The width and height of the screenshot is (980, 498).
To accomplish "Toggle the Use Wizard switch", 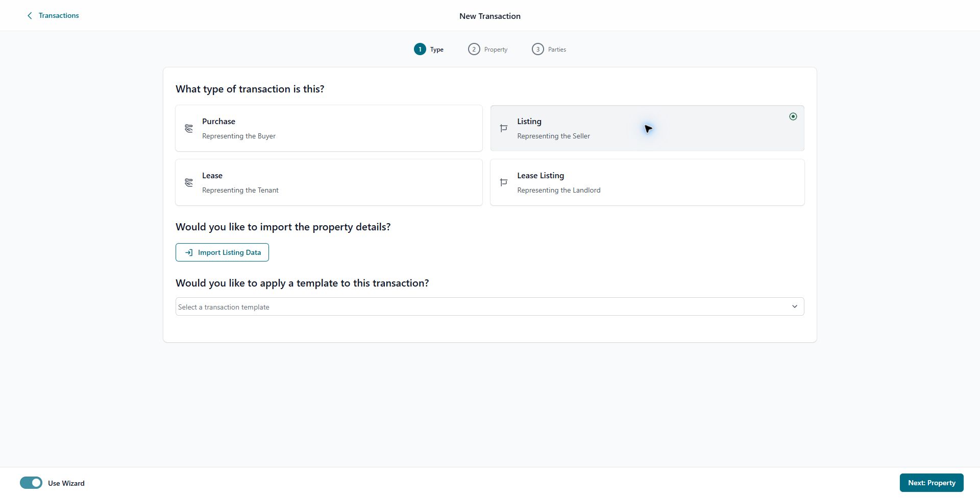I will tap(31, 483).
